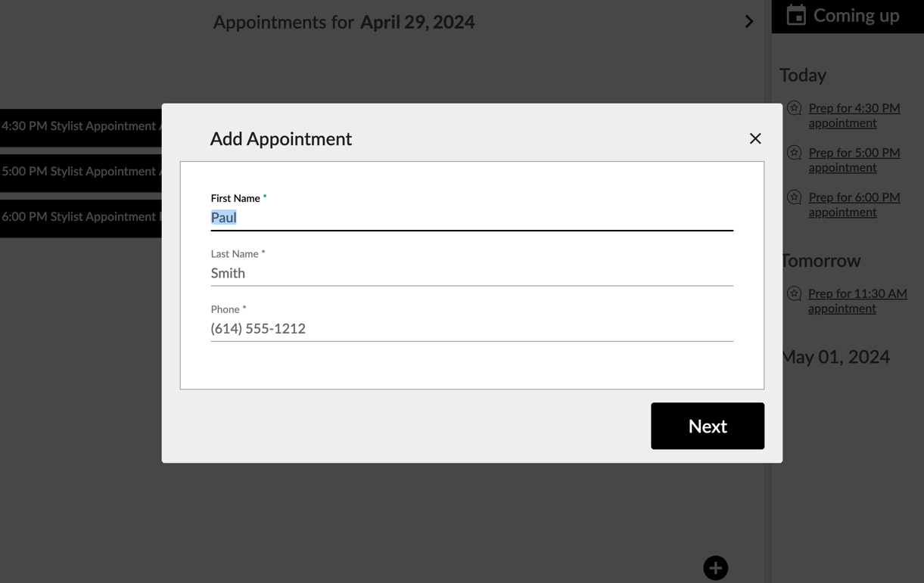Open Prep for 6:00 PM appointment link
The image size is (924, 583).
[854, 204]
